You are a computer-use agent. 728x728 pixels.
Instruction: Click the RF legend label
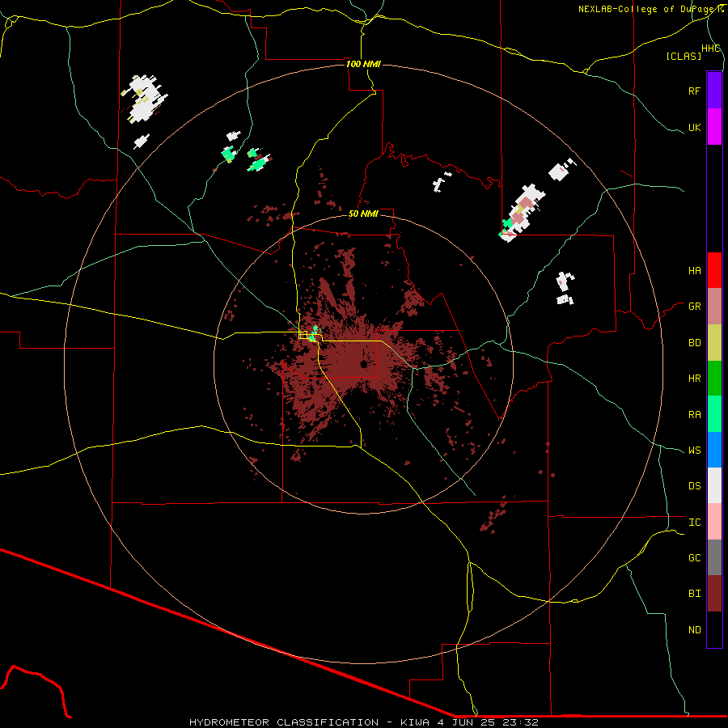tap(694, 91)
